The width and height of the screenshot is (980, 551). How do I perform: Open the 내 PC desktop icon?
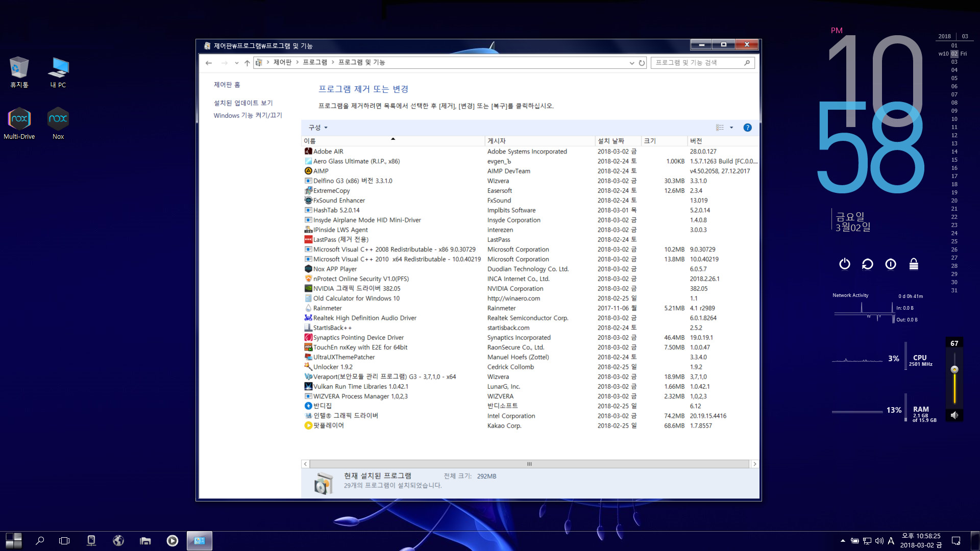[x=58, y=72]
